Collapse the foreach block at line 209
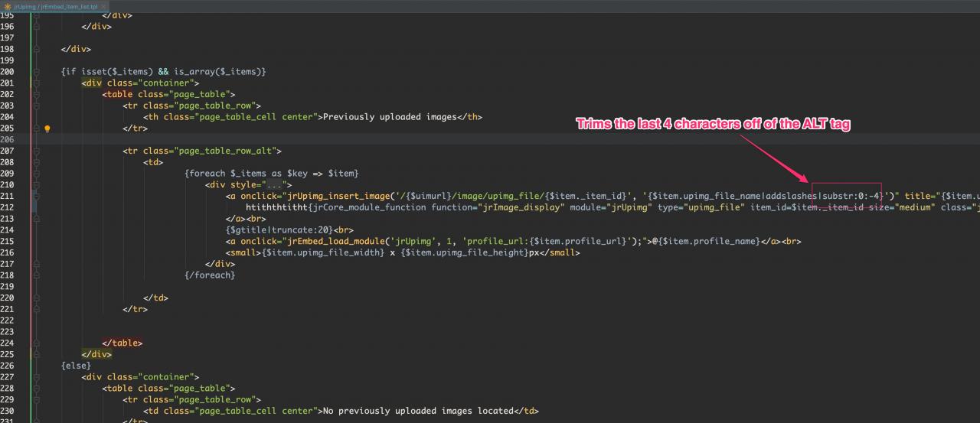This screenshot has width=980, height=423. [36, 174]
